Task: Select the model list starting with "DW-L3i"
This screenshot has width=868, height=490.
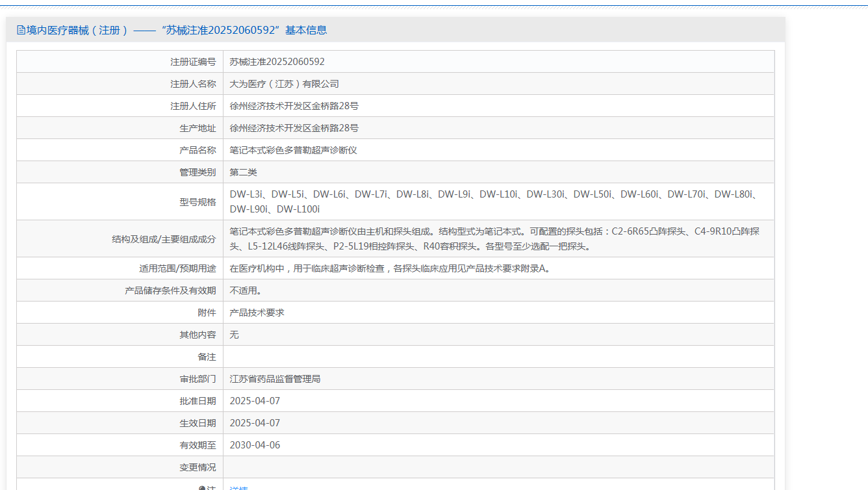Action: (x=494, y=201)
